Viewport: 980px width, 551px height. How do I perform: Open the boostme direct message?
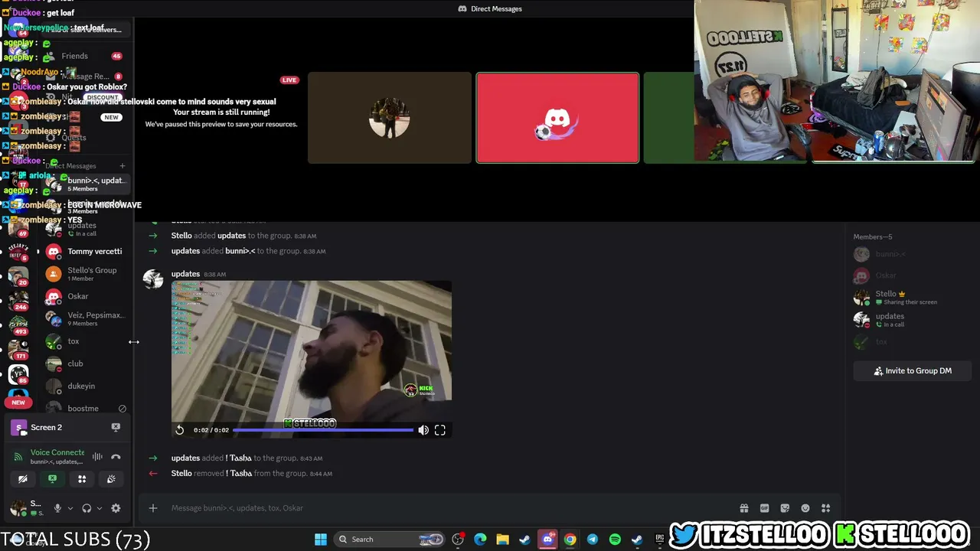[84, 409]
